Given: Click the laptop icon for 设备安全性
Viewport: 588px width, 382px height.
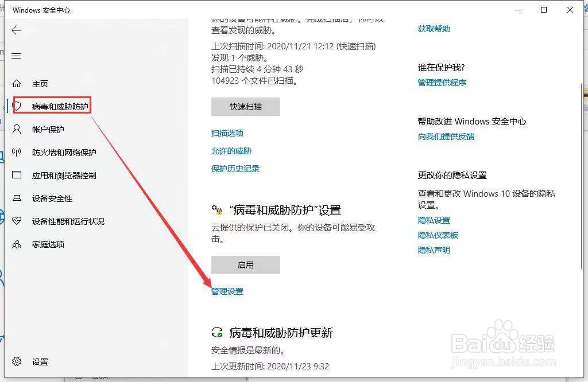Looking at the screenshot, I should pyautogui.click(x=17, y=198).
